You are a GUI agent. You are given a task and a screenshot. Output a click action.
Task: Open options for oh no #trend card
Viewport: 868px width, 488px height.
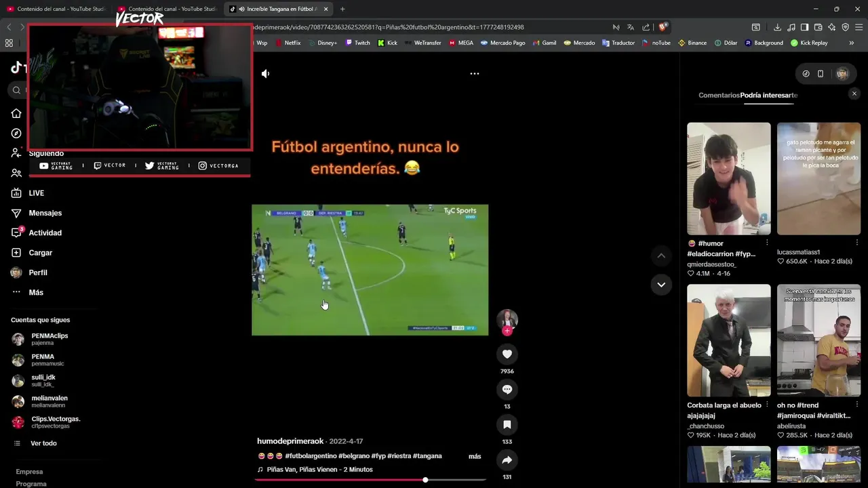click(856, 405)
